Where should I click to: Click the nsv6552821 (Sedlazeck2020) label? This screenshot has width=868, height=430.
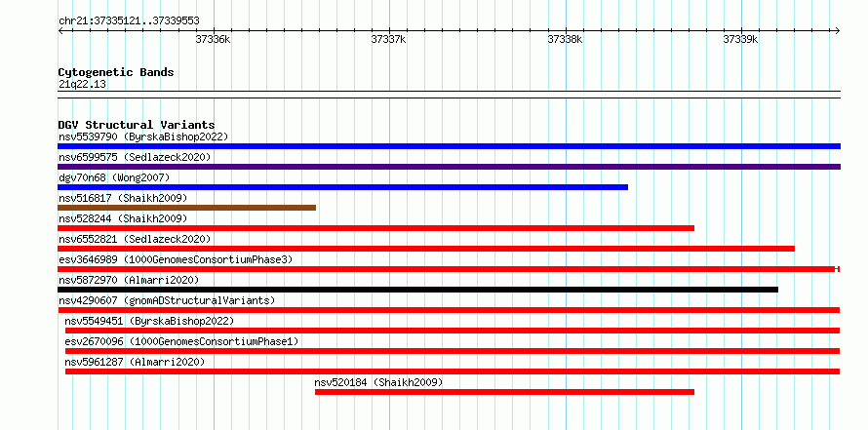point(135,239)
